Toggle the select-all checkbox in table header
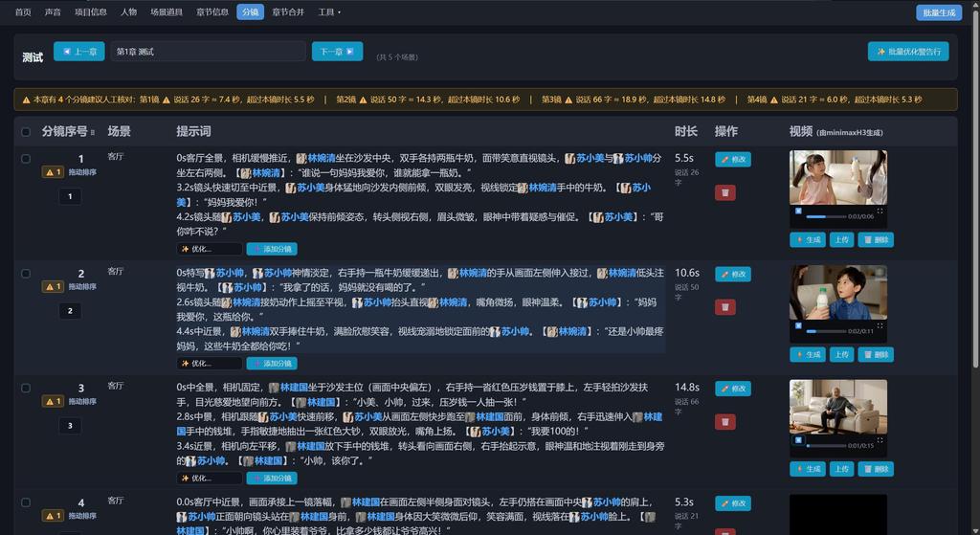The height and width of the screenshot is (535, 980). click(x=26, y=132)
